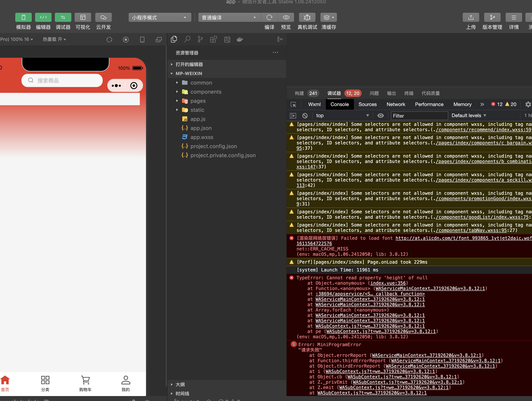Open the Default levels dropdown
Viewport: 532px width, 401px height.
pyautogui.click(x=469, y=116)
